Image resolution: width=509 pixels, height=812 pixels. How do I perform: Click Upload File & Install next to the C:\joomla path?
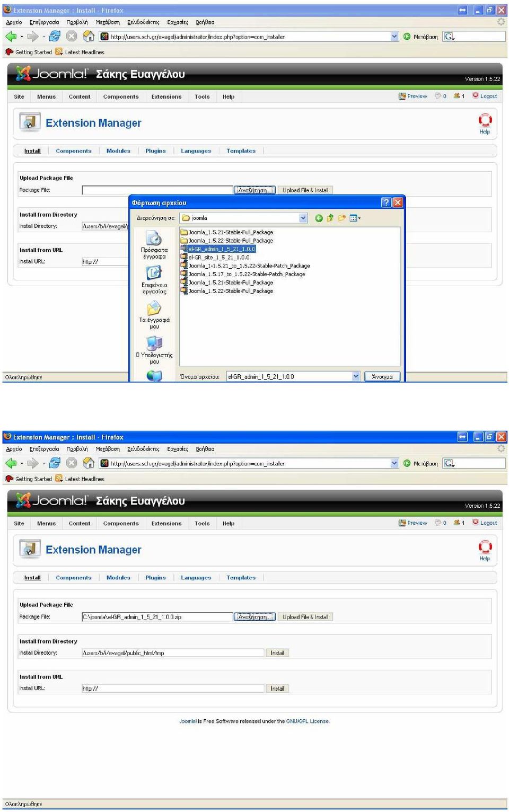coord(305,617)
